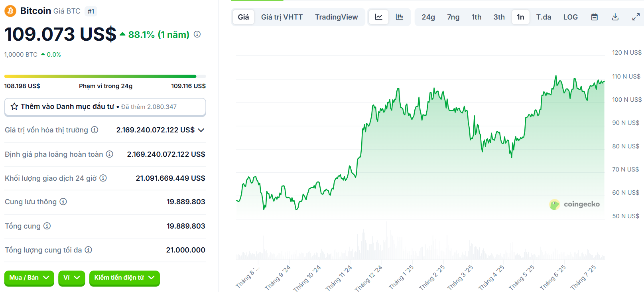Click Tháng 12 '24 axis label

click(x=368, y=278)
